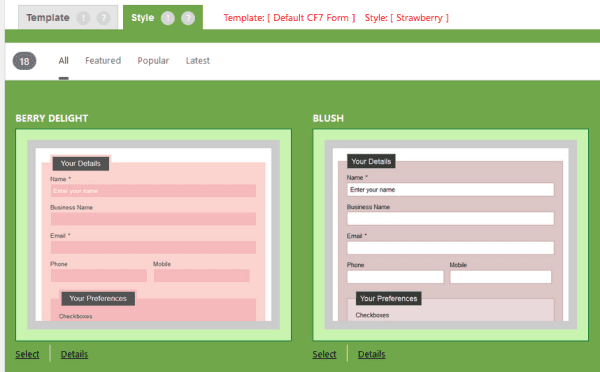Screen dimensions: 600x372
Task: Filter styles by Latest
Action: (x=198, y=60)
